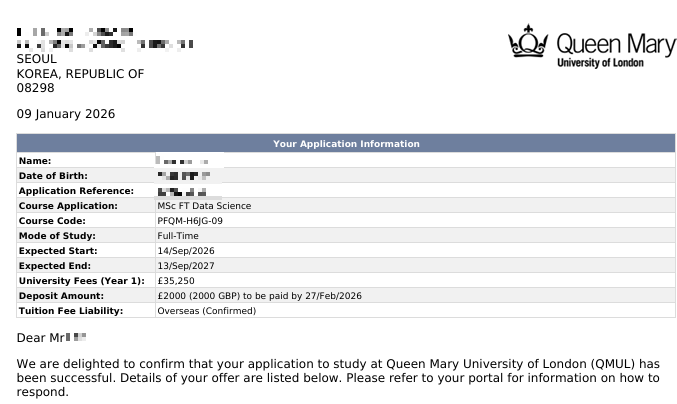Select the MSc FT Data Science value
The image size is (677, 404).
[x=204, y=206]
